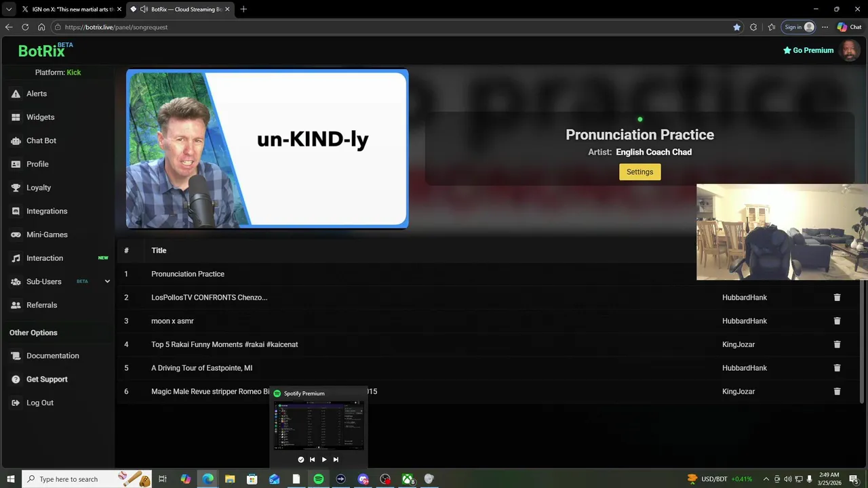868x488 pixels.
Task: Open Spotify from taskbar
Action: point(319,479)
